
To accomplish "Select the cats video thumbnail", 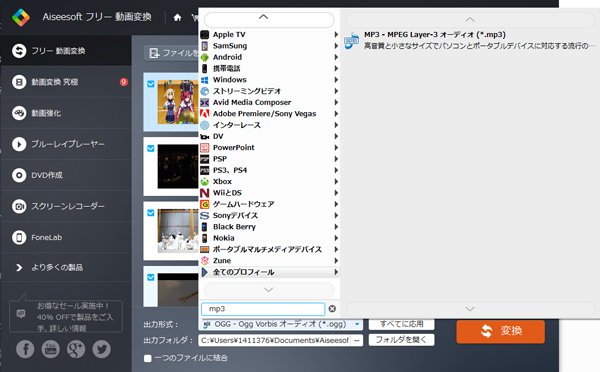I will point(178,231).
